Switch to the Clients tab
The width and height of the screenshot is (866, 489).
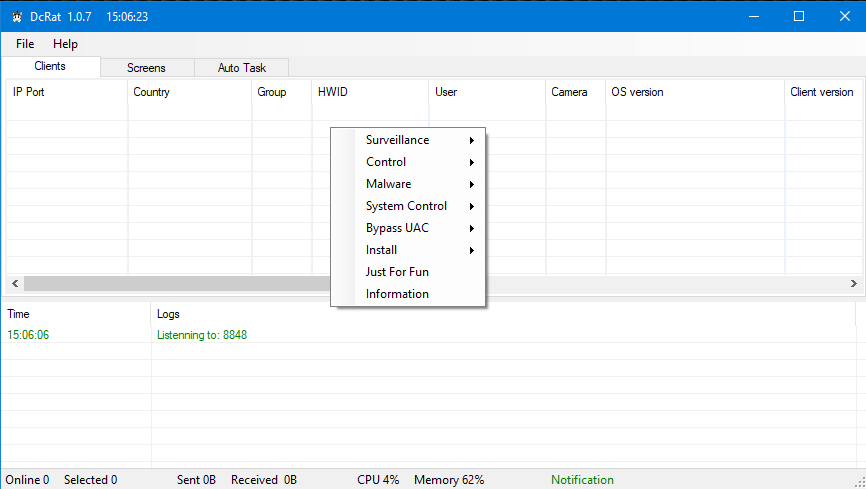pyautogui.click(x=50, y=66)
